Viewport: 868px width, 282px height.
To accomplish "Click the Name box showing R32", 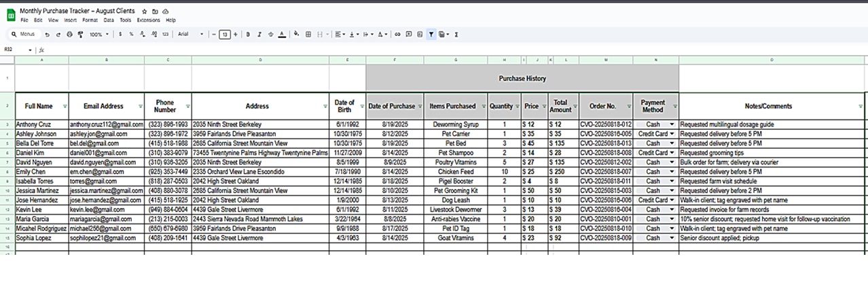I will tap(15, 50).
